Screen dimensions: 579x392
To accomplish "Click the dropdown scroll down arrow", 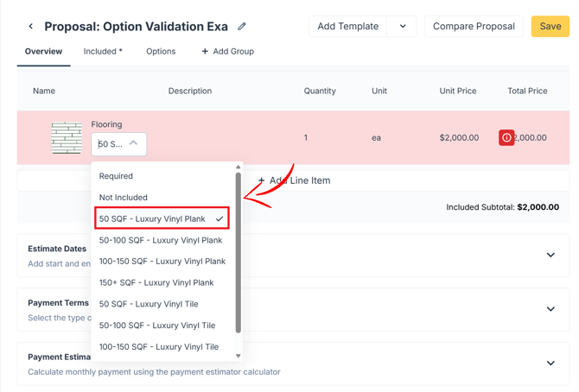I will point(239,356).
